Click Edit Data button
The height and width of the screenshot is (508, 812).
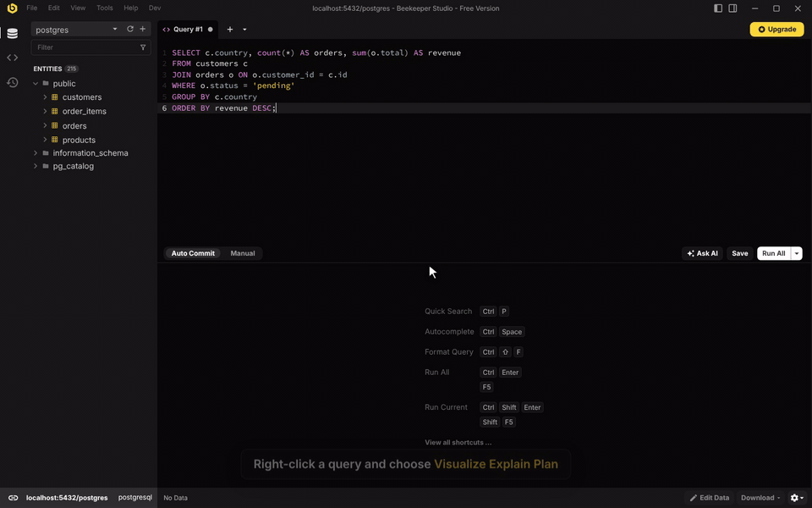coord(709,498)
